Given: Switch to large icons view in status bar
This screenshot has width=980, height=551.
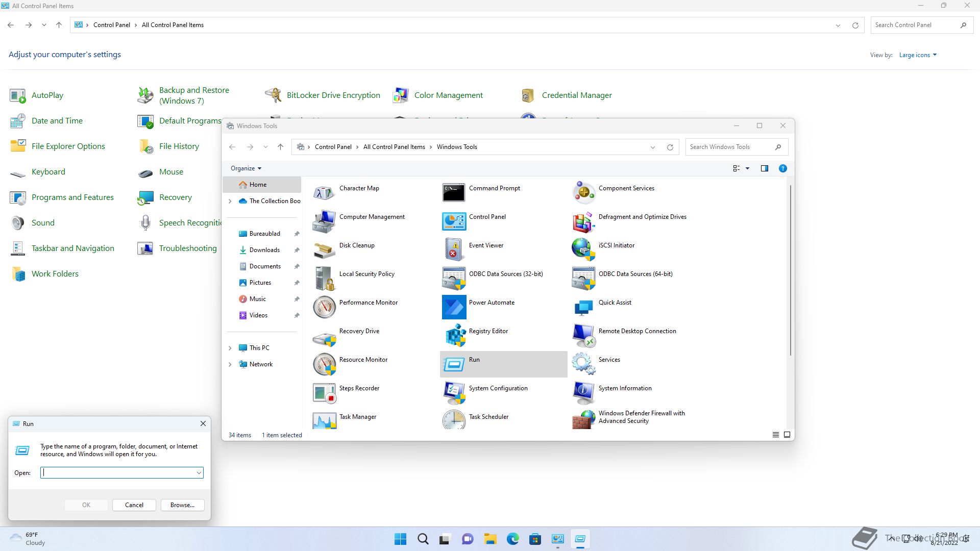Looking at the screenshot, I should point(787,435).
